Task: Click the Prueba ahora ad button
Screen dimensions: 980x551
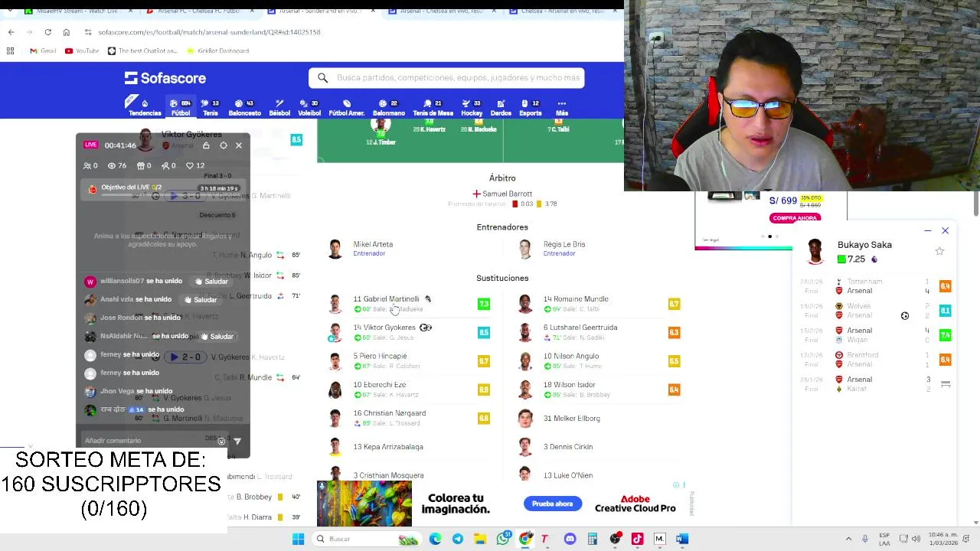Action: pyautogui.click(x=552, y=504)
